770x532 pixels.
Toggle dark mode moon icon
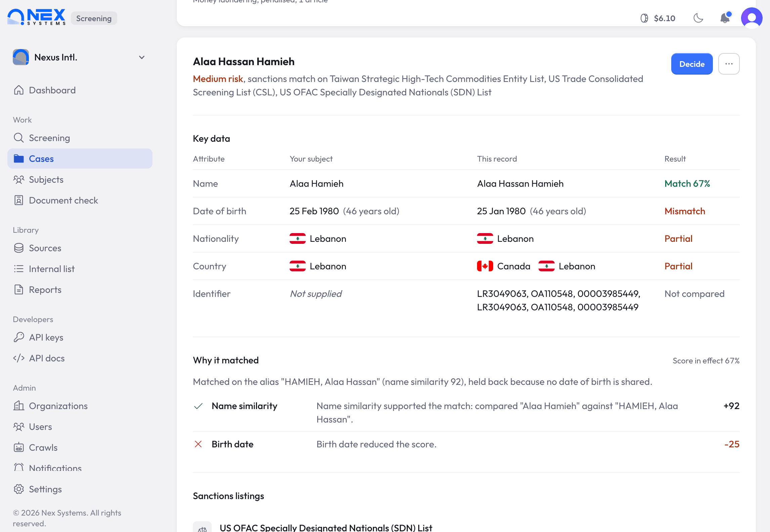698,18
